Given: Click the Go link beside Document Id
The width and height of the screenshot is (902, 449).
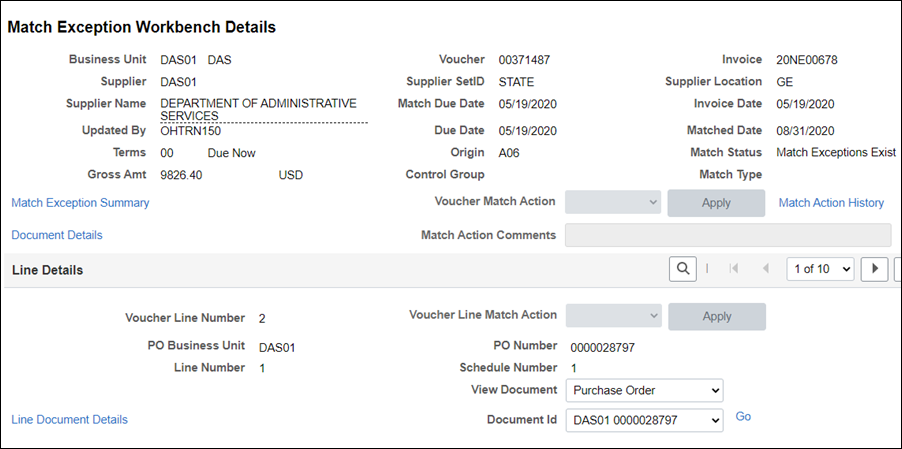Looking at the screenshot, I should [743, 416].
